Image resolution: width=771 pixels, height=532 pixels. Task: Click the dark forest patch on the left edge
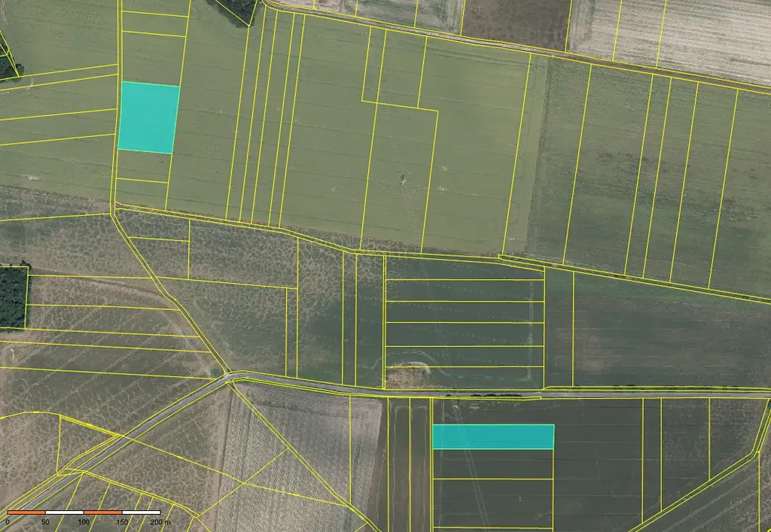click(13, 296)
